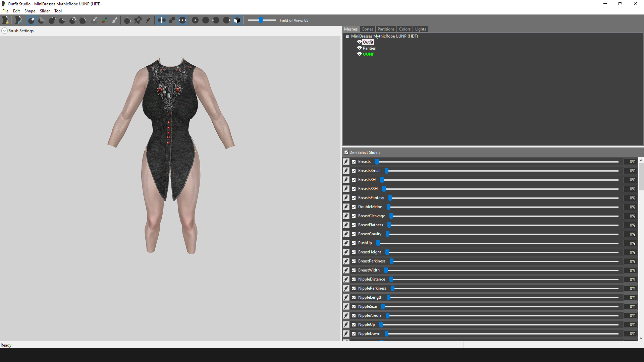Select the Inflate brush tool
The image size is (644, 362).
pos(52,20)
